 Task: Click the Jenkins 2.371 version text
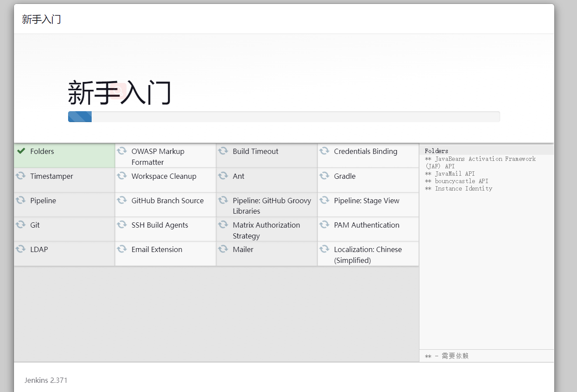(x=46, y=380)
